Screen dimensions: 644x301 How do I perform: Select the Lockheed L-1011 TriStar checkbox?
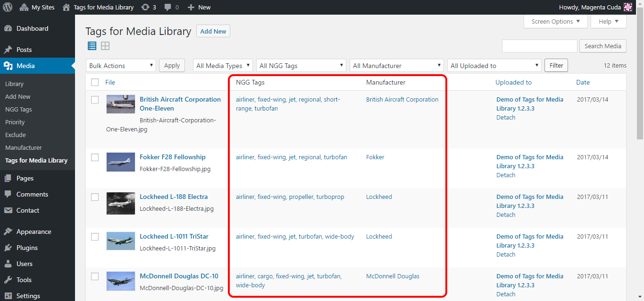pos(95,237)
